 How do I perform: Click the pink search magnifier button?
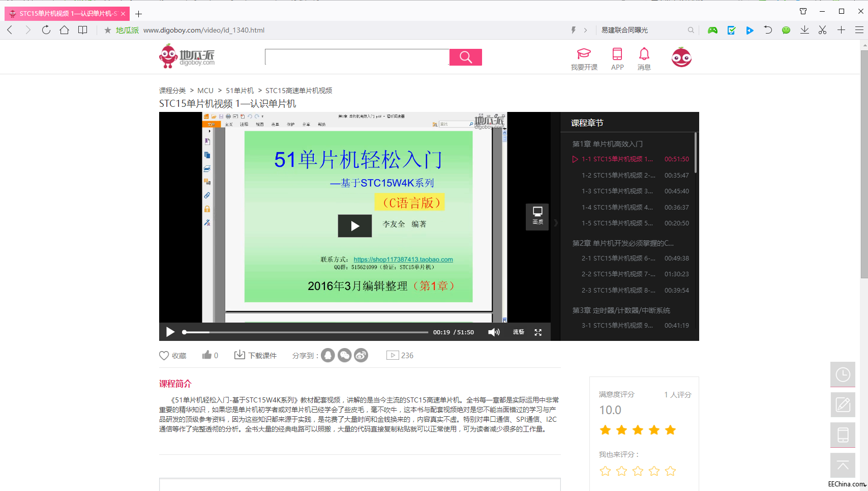click(465, 57)
